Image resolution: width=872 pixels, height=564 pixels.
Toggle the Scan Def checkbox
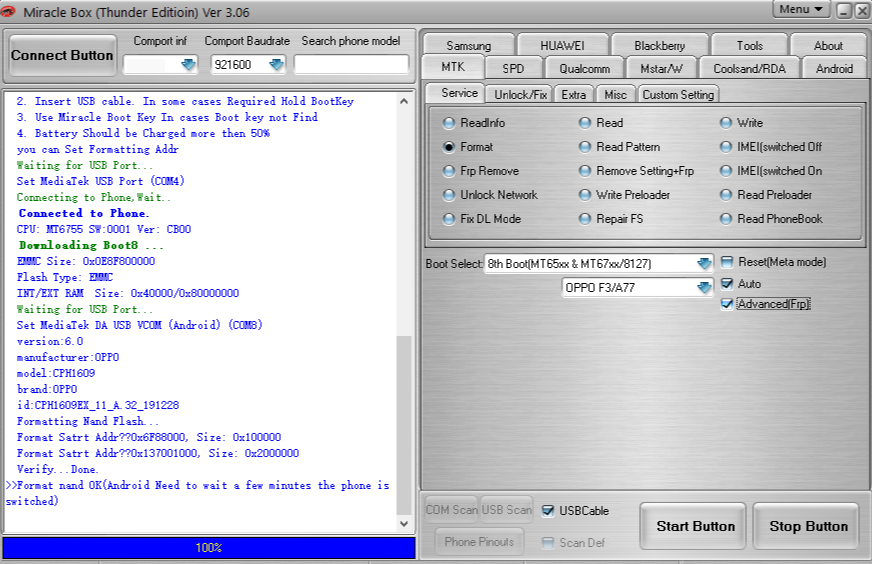[548, 542]
